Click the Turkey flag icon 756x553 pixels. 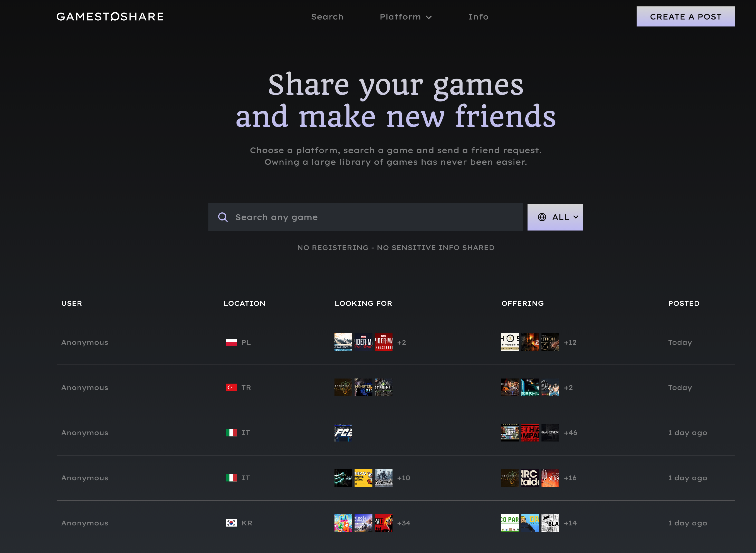pos(231,387)
